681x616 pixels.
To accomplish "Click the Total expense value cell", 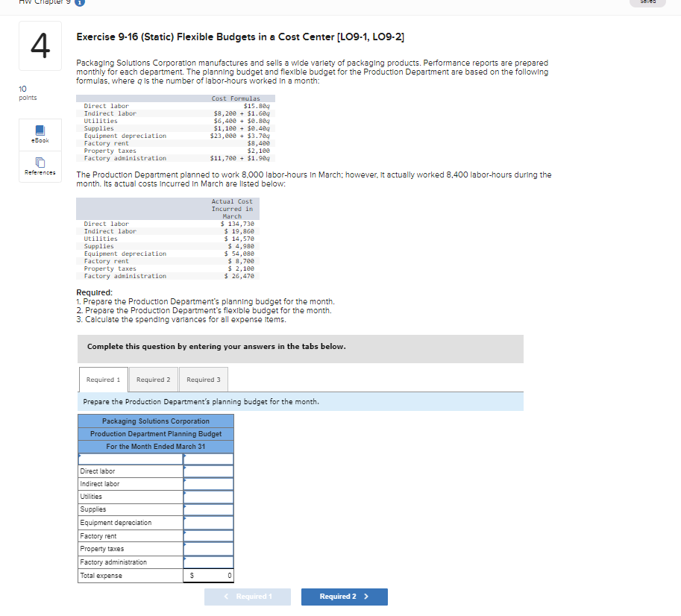I will click(207, 575).
